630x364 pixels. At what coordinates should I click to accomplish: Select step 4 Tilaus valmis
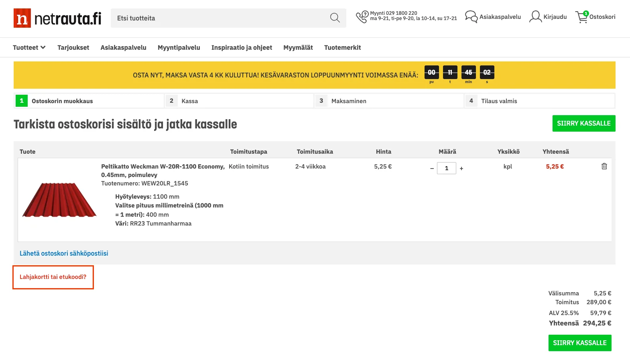539,101
